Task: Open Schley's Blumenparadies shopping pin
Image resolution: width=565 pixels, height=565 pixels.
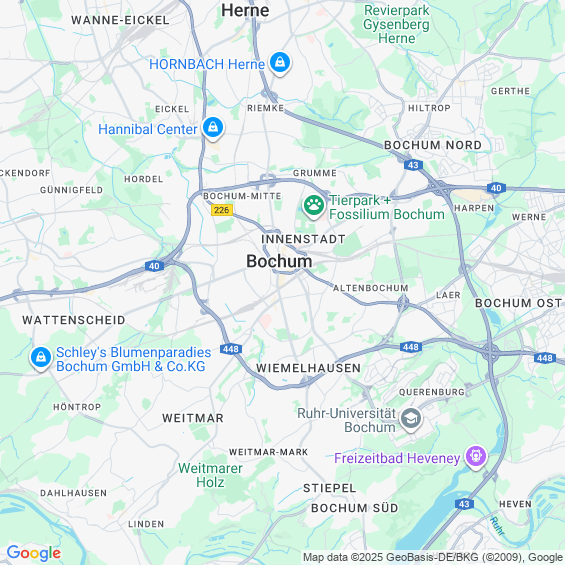Action: pos(41,358)
